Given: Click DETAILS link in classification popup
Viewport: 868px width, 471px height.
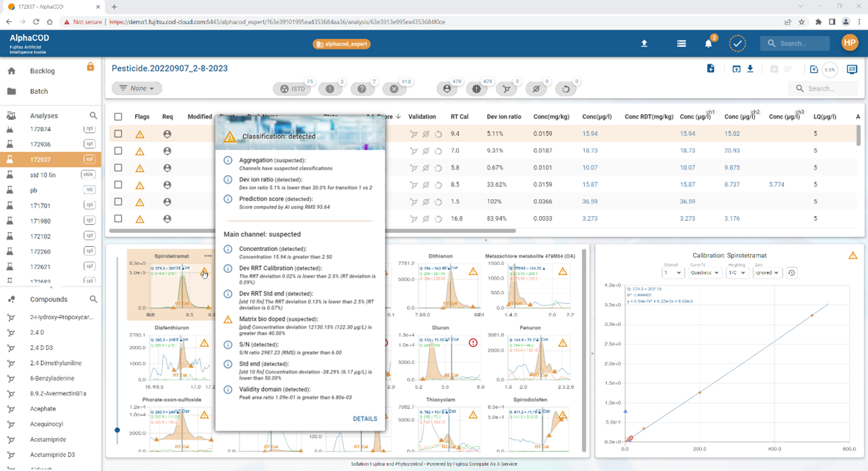Looking at the screenshot, I should (x=365, y=419).
